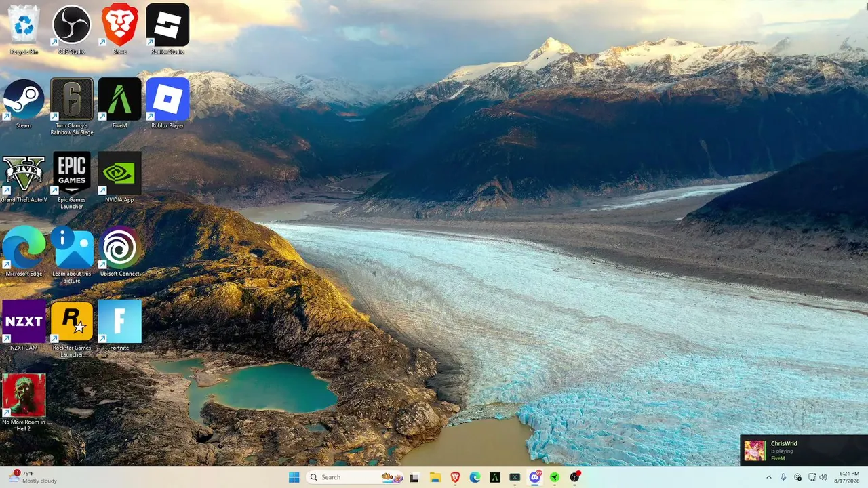Switch to Brave in the taskbar
This screenshot has width=868, height=488.
455,477
